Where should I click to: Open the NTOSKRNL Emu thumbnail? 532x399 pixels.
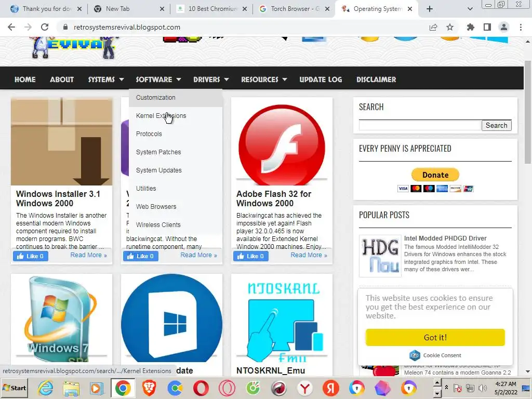(x=282, y=318)
